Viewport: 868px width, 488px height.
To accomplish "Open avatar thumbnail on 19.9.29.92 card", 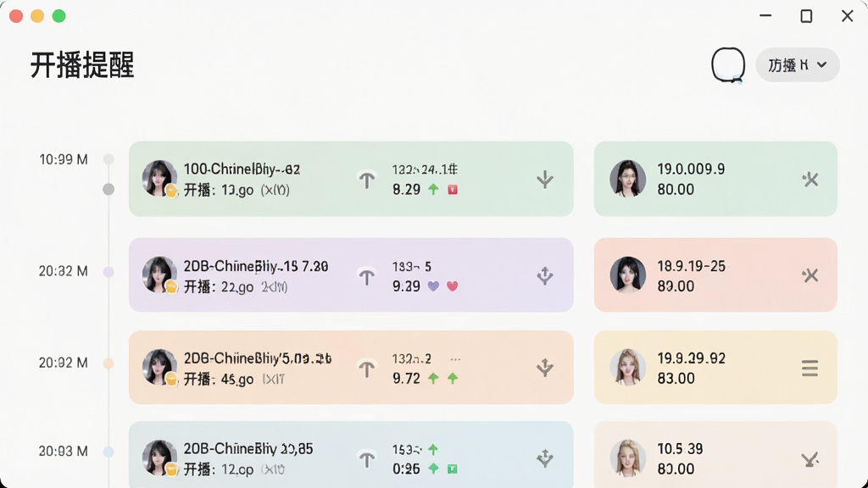I will [628, 368].
